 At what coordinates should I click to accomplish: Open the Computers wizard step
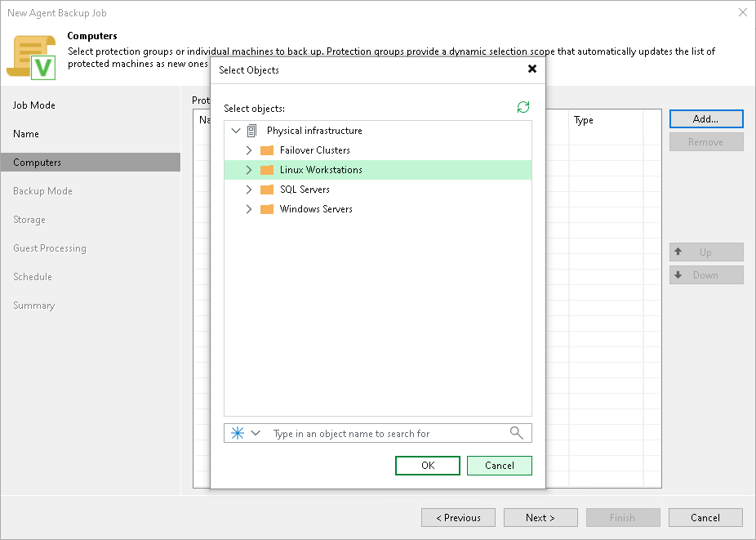point(91,162)
